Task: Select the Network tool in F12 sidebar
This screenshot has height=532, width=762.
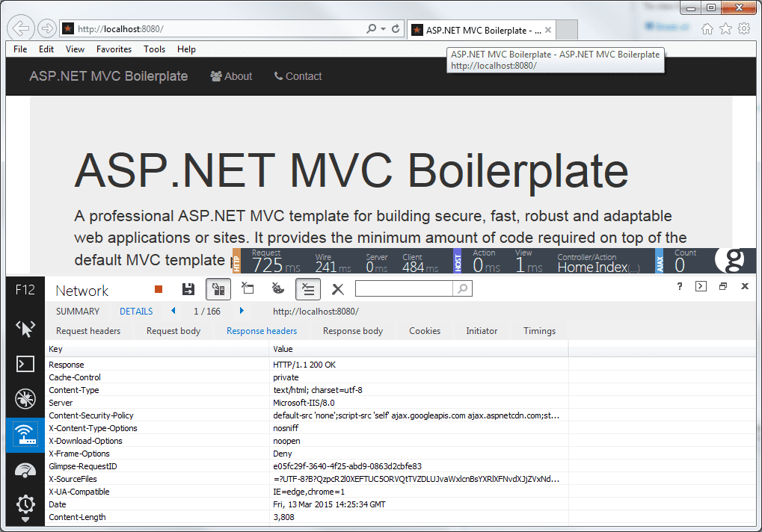Action: point(25,435)
